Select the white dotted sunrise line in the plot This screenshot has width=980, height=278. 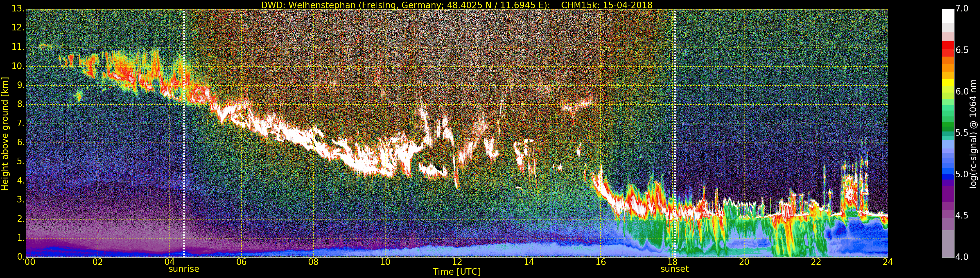[184, 133]
